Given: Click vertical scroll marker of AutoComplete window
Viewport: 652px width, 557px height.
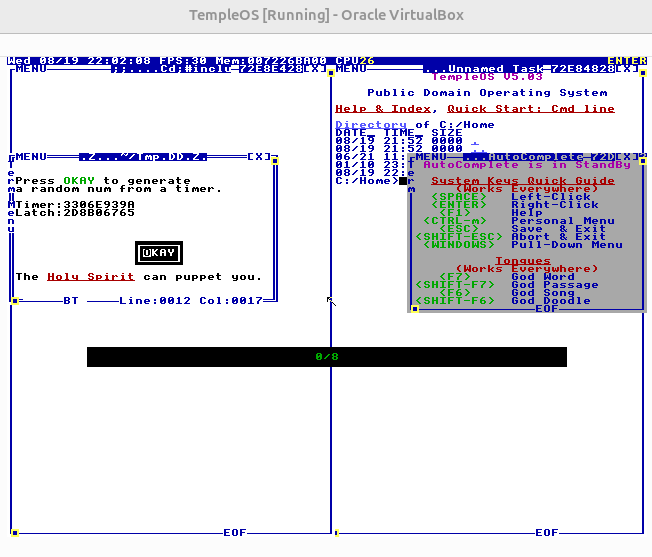Looking at the screenshot, I should tap(643, 161).
